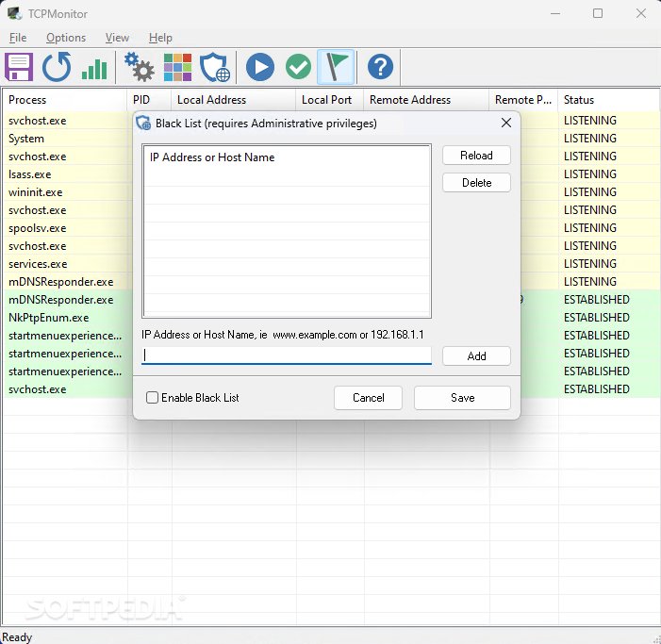This screenshot has width=661, height=644.
Task: Open settings via the gears toolbar icon
Action: click(140, 67)
